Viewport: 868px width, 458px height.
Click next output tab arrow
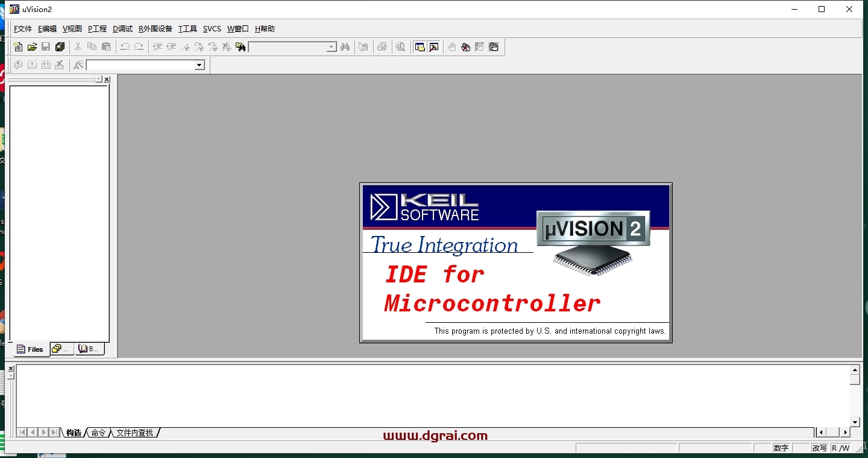[x=43, y=433]
